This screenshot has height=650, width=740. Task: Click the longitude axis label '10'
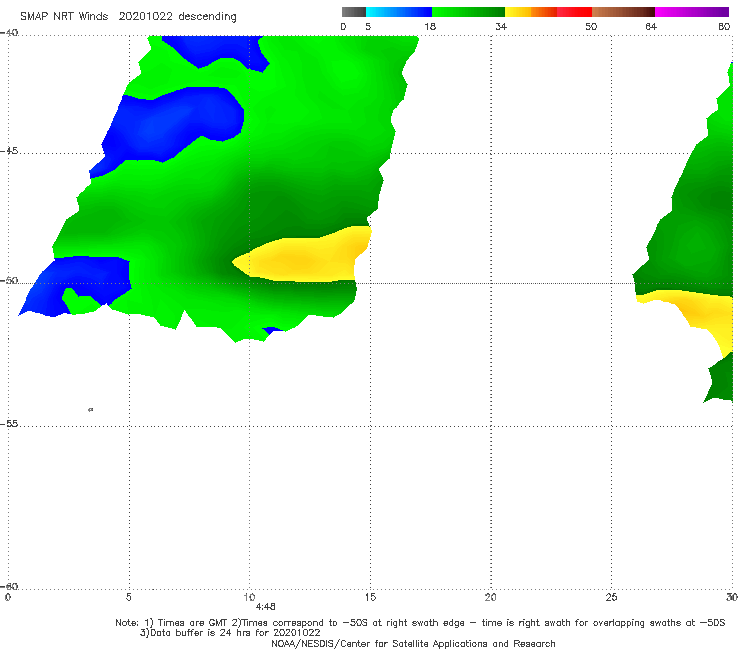[249, 597]
